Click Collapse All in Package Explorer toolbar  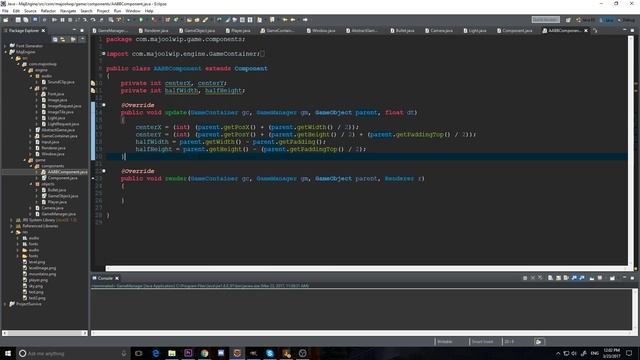click(55, 39)
